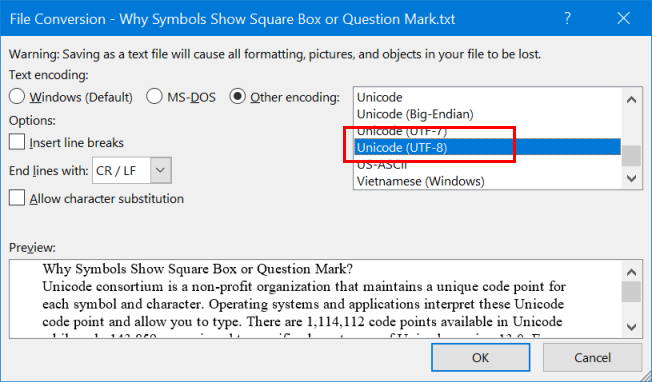Click preview pane scroll down arrow
The image size is (652, 382).
631,327
